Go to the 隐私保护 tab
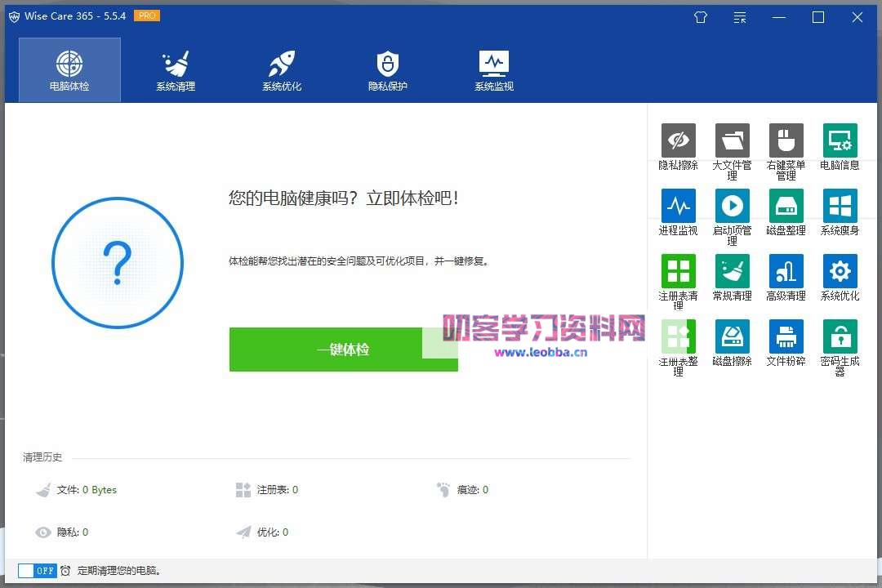882x588 pixels. (388, 70)
